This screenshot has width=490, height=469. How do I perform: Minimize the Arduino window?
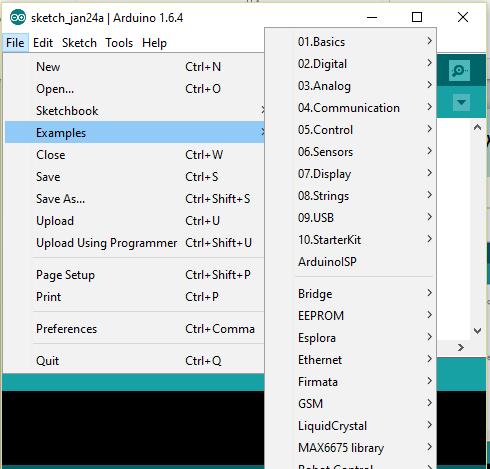pos(372,17)
